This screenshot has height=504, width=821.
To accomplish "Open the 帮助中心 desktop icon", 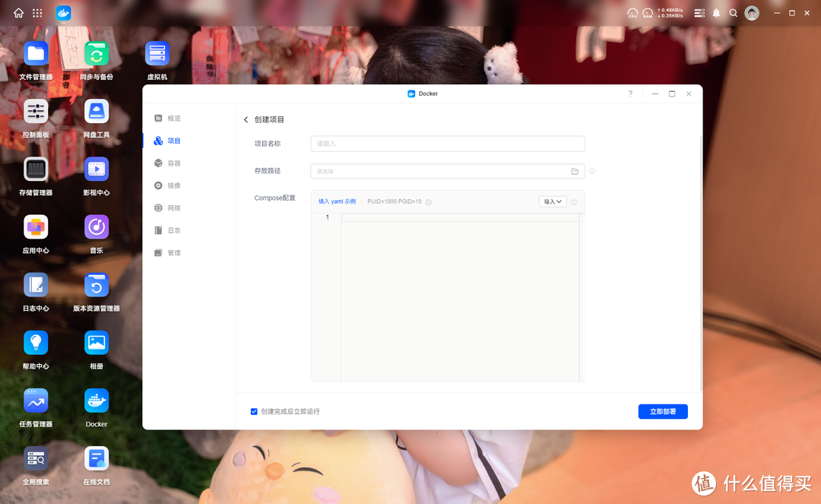I will tap(36, 344).
